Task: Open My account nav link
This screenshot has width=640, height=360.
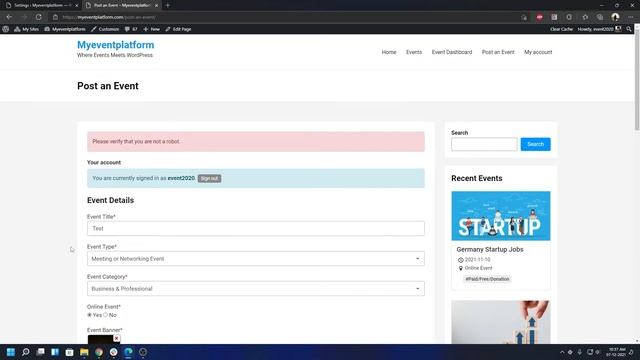Action: pos(538,52)
